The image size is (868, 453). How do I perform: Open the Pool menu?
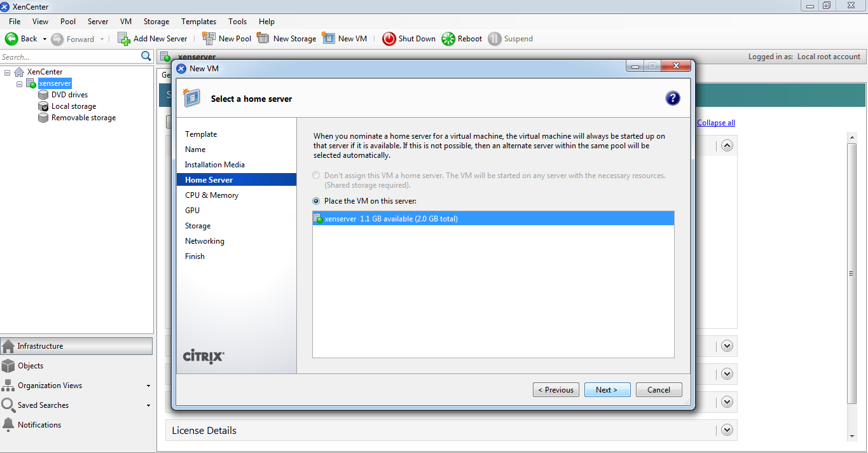tap(68, 22)
